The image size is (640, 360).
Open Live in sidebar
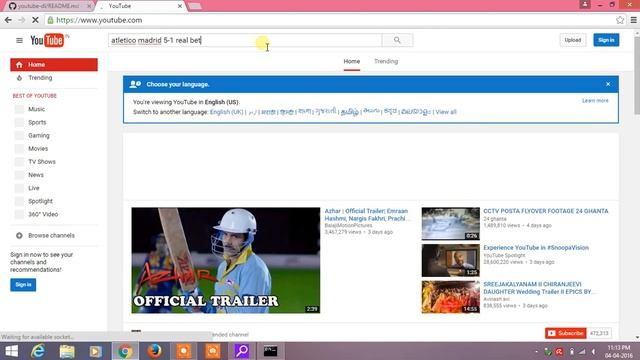(x=34, y=188)
